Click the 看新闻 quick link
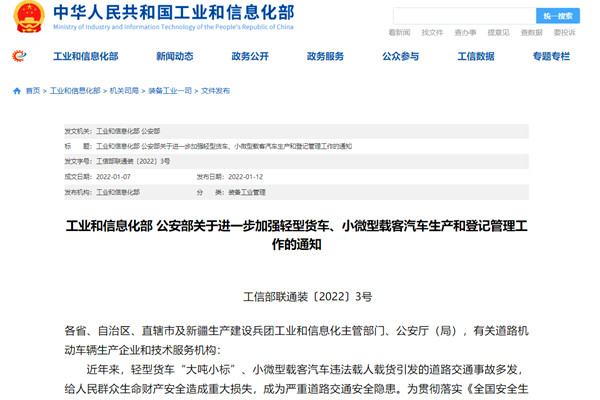600x400 pixels. click(x=399, y=33)
